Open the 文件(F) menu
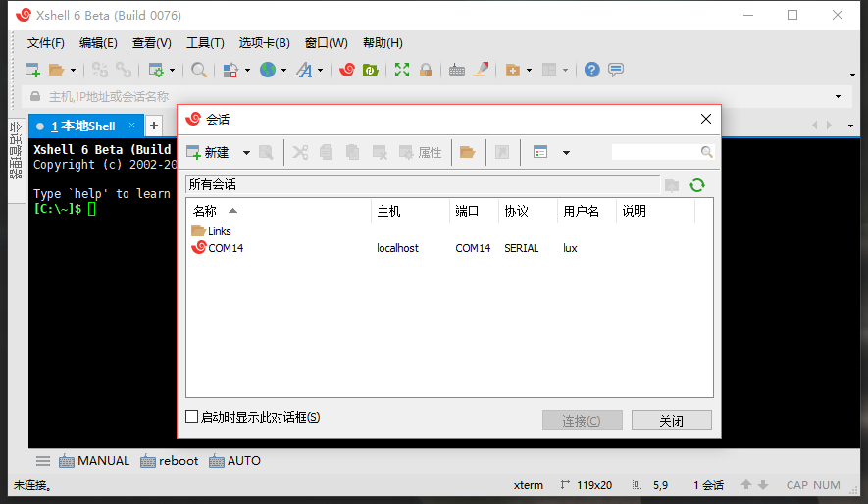 click(x=46, y=43)
